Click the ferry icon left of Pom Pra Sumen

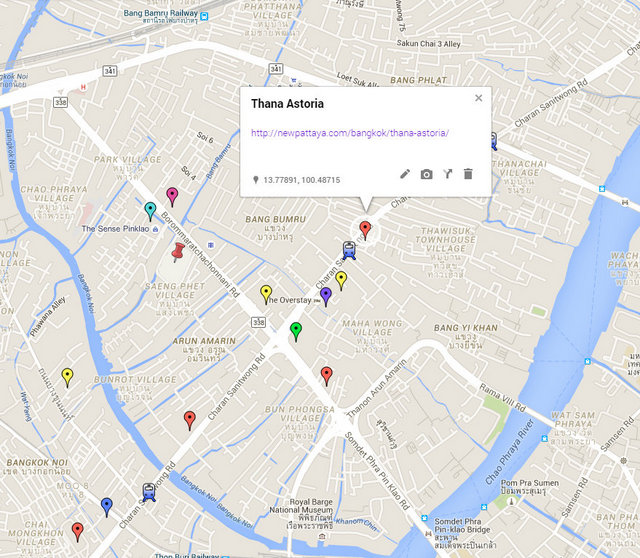(484, 507)
